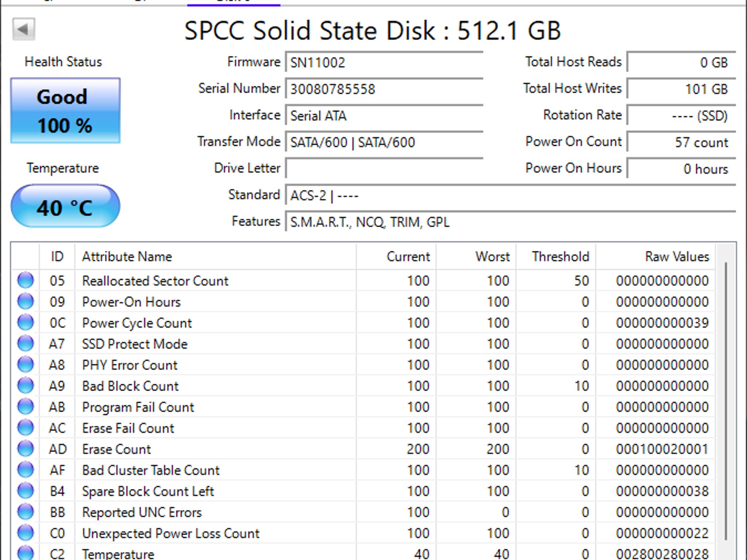747x560 pixels.
Task: Click raw value 000000000022 for Unexpected Power Loss
Action: tap(662, 533)
